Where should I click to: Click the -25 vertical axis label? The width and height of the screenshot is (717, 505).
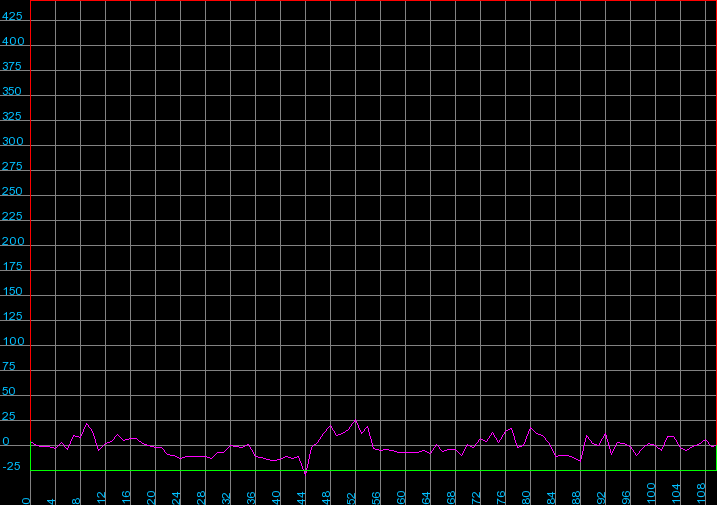point(11,466)
